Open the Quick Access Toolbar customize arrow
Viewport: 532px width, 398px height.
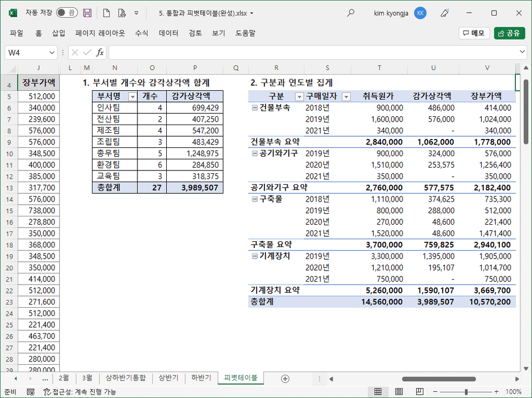(x=136, y=13)
